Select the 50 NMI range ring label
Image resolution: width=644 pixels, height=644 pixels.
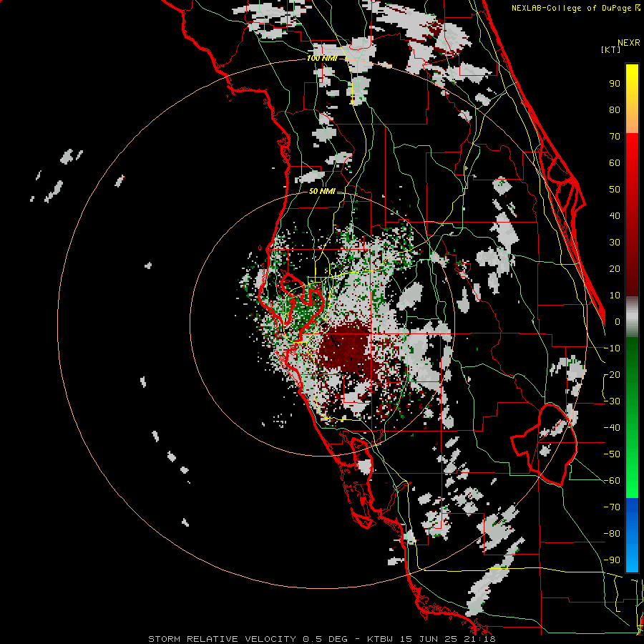(x=322, y=191)
